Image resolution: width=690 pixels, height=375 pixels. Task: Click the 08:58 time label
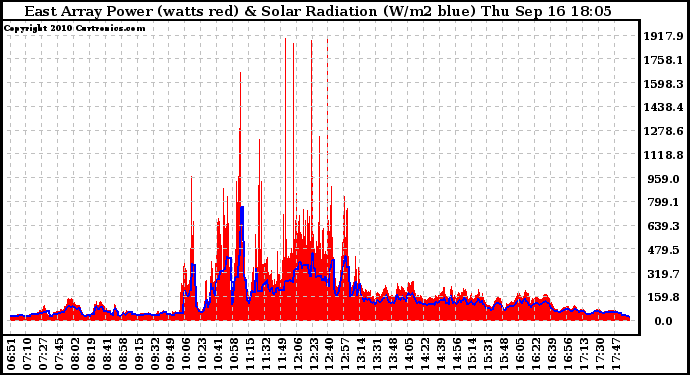[x=124, y=353]
